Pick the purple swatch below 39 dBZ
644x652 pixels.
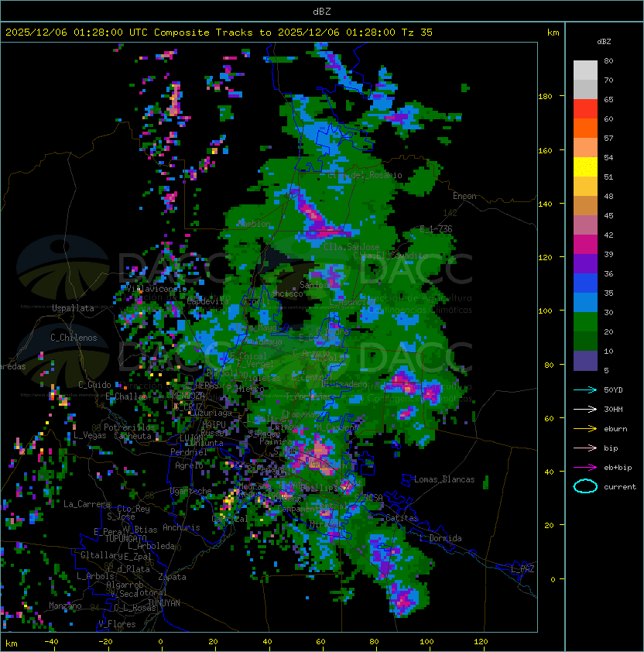585,263
